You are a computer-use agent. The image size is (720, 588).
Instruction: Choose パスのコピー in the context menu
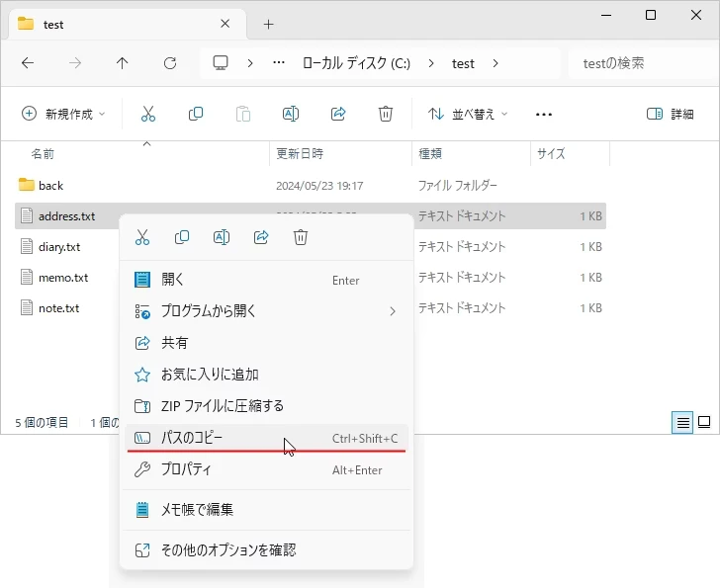(266, 438)
